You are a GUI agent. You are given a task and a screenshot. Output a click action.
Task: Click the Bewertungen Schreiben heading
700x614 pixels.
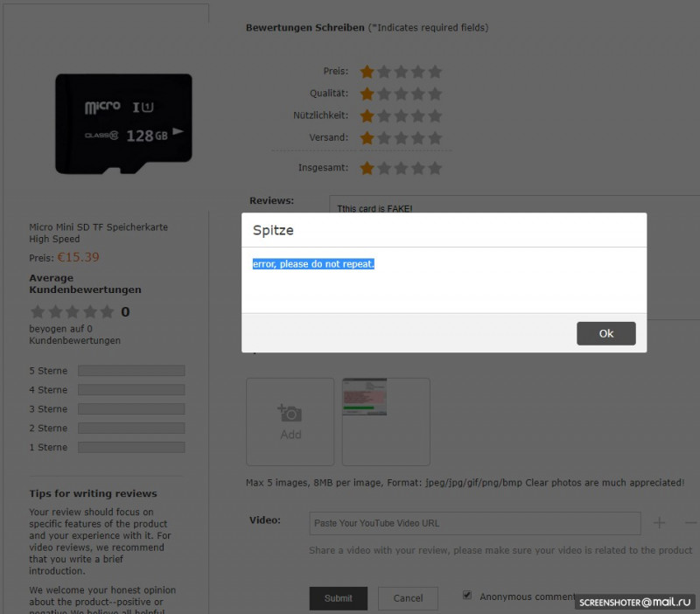(305, 28)
